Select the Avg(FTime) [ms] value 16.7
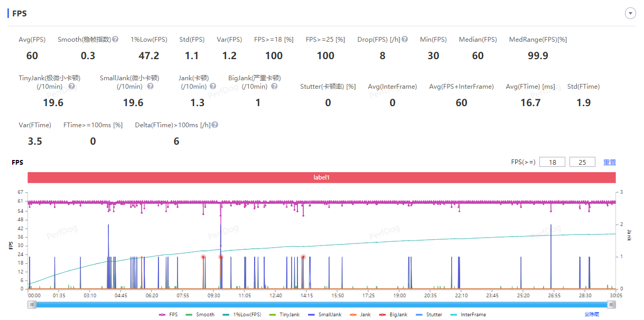The image size is (644, 320). [x=530, y=102]
